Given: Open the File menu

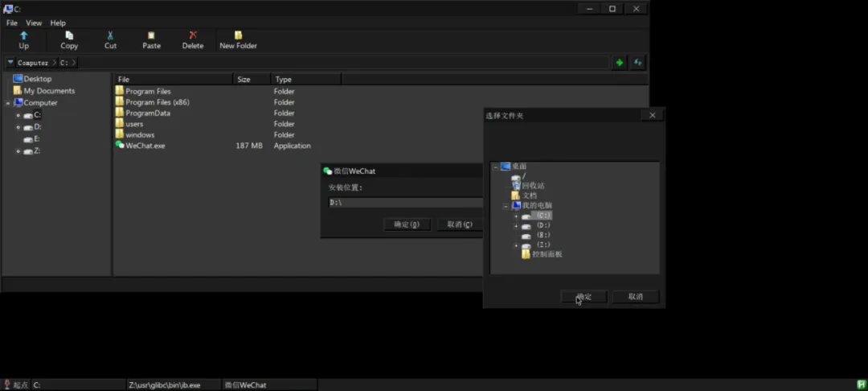Looking at the screenshot, I should click(x=11, y=23).
